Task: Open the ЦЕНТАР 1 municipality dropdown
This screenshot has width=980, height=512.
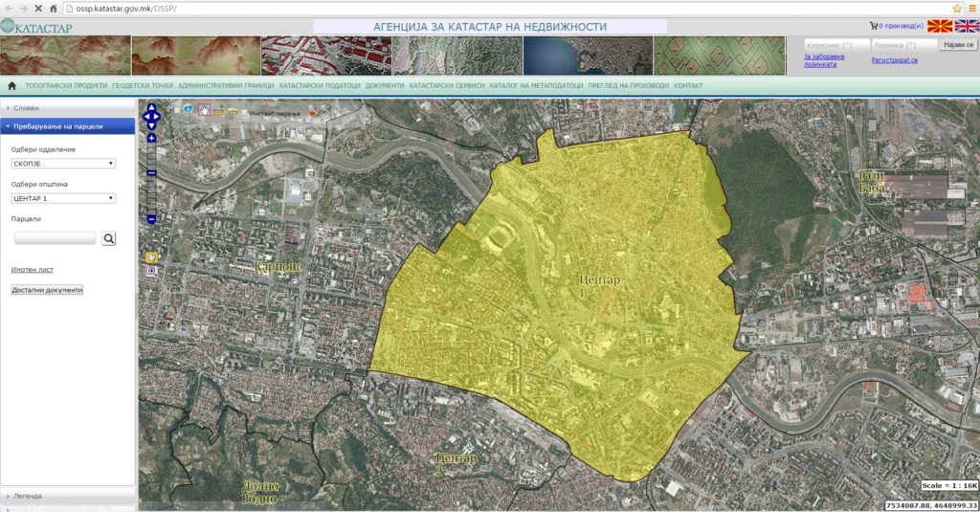Action: 63,198
